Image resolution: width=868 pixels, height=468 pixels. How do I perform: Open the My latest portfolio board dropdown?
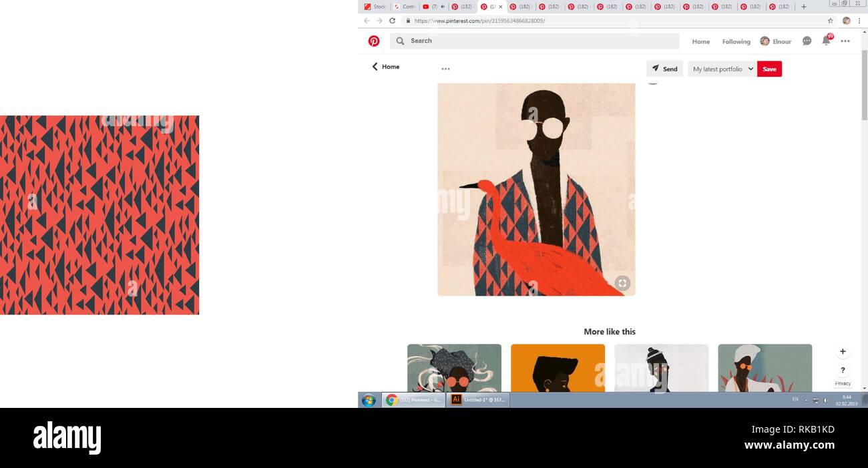[x=722, y=69]
